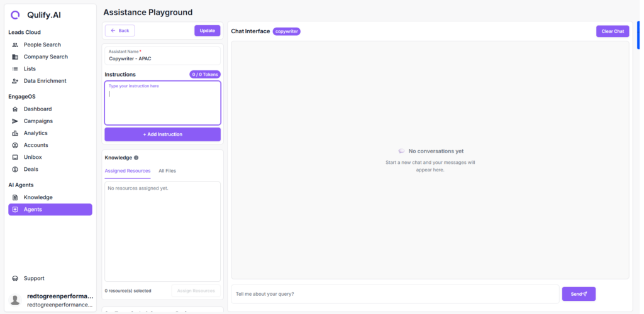The width and height of the screenshot is (644, 314).
Task: Open People Search icon in sidebar
Action: pyautogui.click(x=15, y=45)
